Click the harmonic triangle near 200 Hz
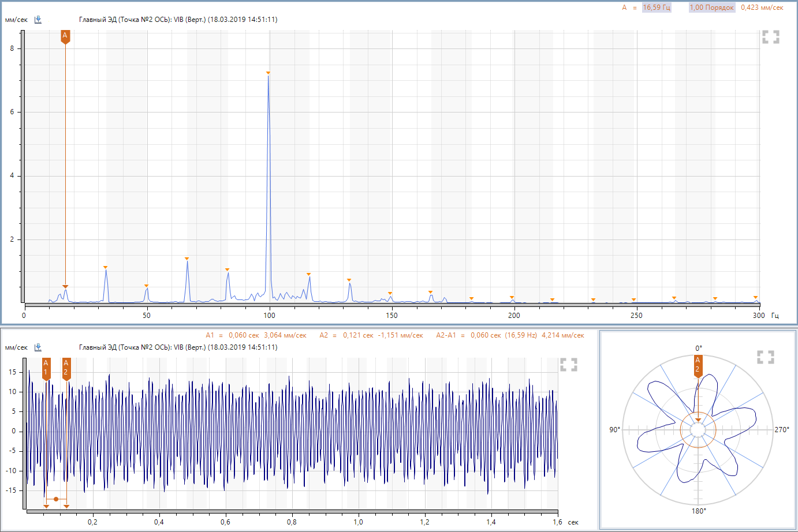Screen dimensions: 798x532 [x=512, y=298]
